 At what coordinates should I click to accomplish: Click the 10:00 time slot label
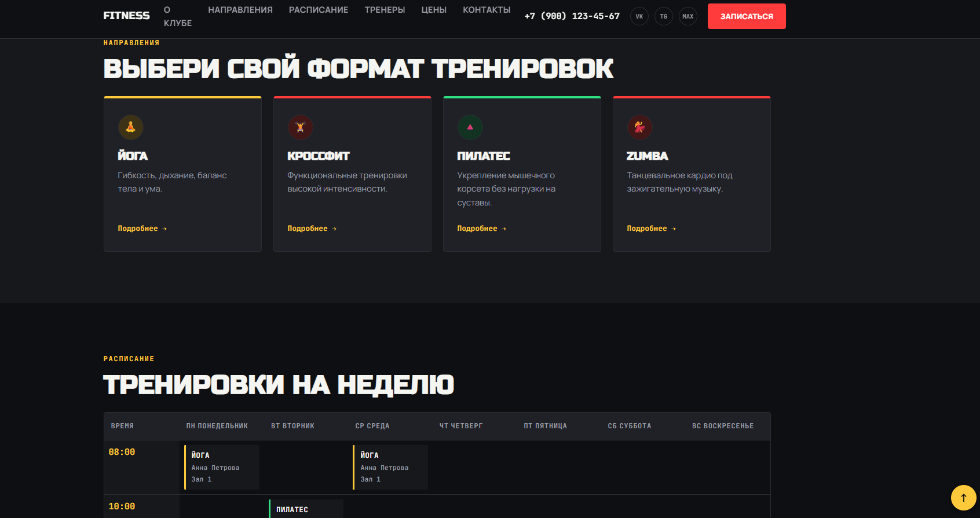(x=122, y=506)
